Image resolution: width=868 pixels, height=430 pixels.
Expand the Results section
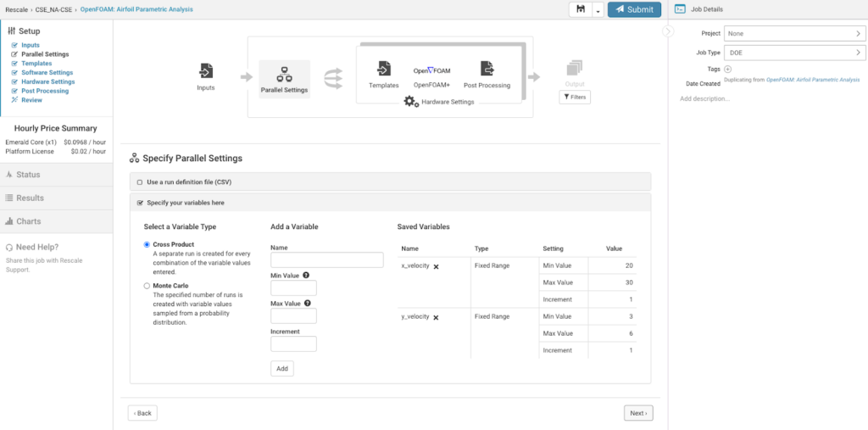pos(57,198)
